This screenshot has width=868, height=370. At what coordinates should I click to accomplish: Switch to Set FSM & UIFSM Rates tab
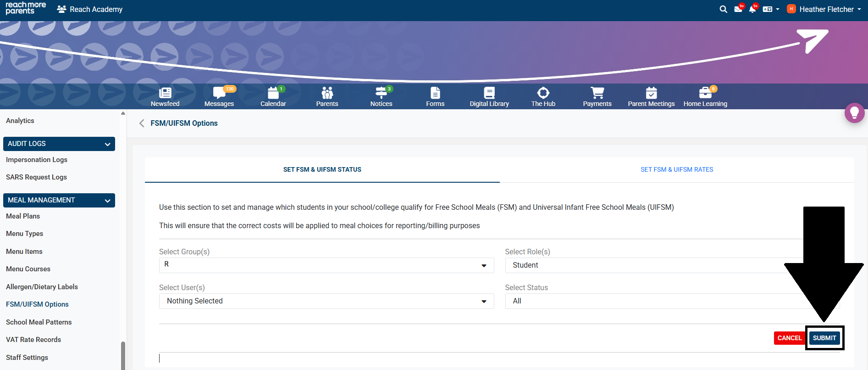(677, 170)
